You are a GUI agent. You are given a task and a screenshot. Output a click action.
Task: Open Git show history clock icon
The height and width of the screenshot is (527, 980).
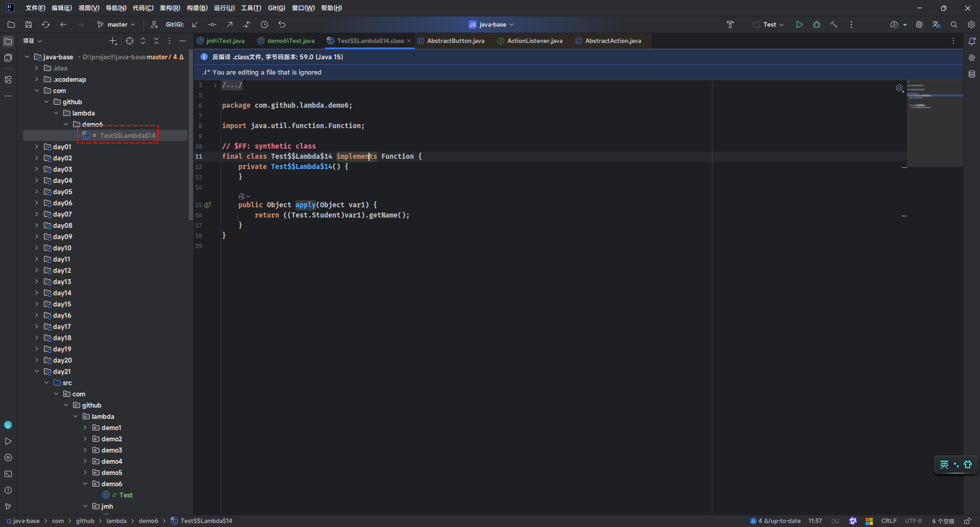pos(264,25)
